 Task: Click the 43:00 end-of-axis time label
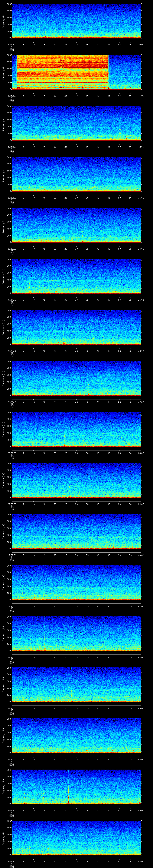(x=141, y=708)
